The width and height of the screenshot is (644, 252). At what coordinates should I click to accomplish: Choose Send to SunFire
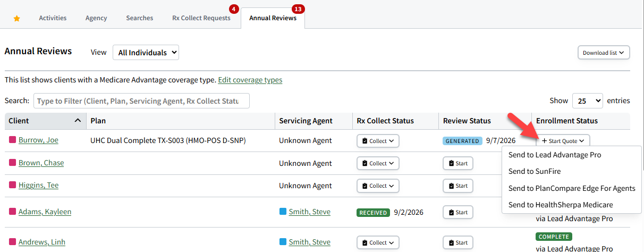coord(535,171)
